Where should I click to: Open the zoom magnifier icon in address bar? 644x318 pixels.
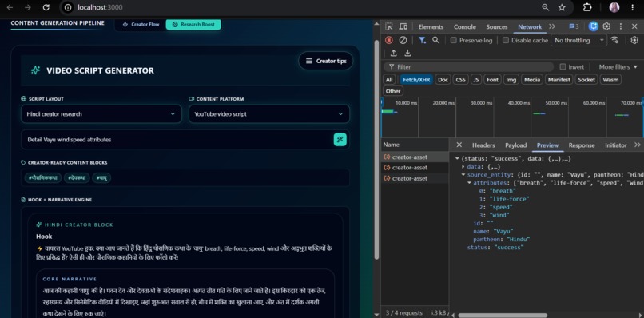coord(546,7)
